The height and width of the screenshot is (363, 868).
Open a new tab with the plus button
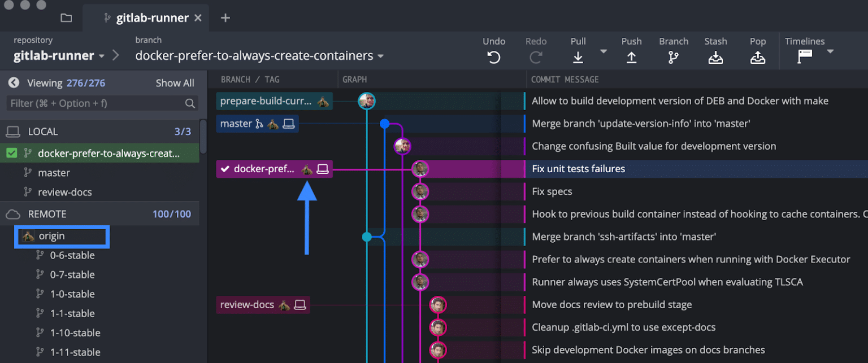coord(225,18)
